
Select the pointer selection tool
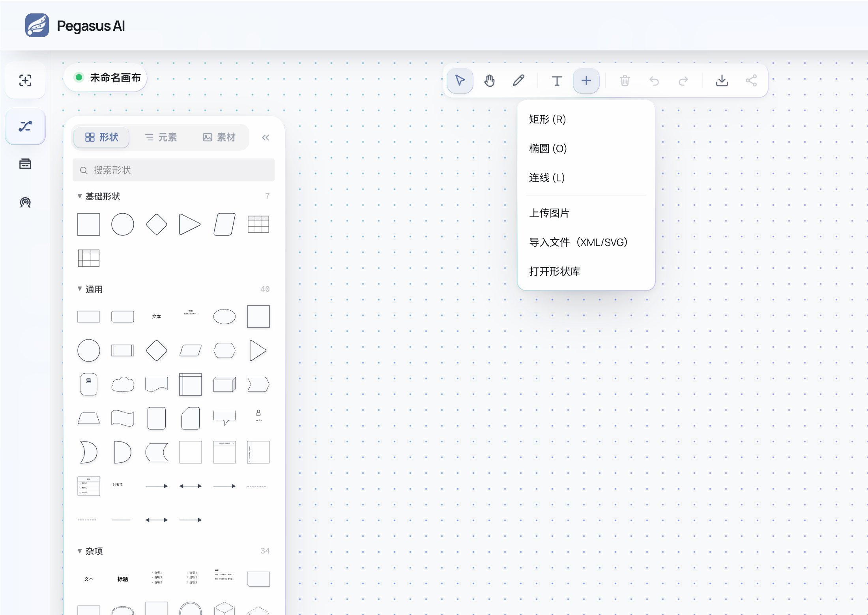pos(460,81)
